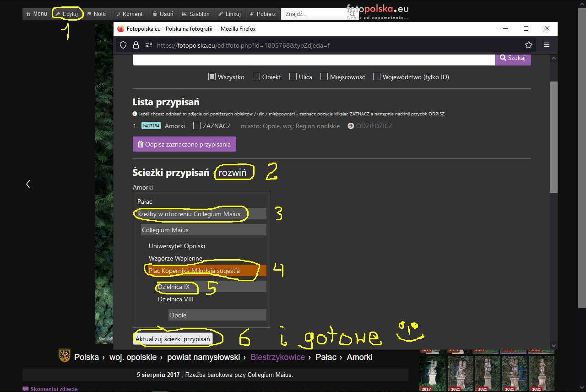The width and height of the screenshot is (586, 392).
Task: Open the Firefox hamburger menu
Action: point(547,45)
